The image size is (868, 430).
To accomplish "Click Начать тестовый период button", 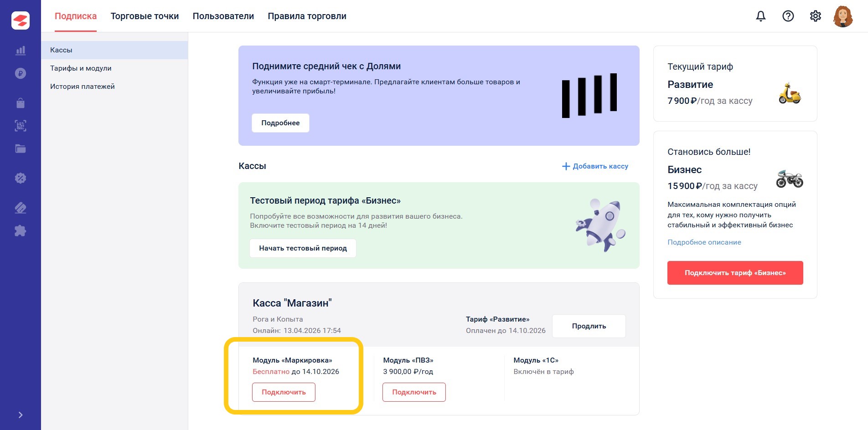I will (x=303, y=248).
